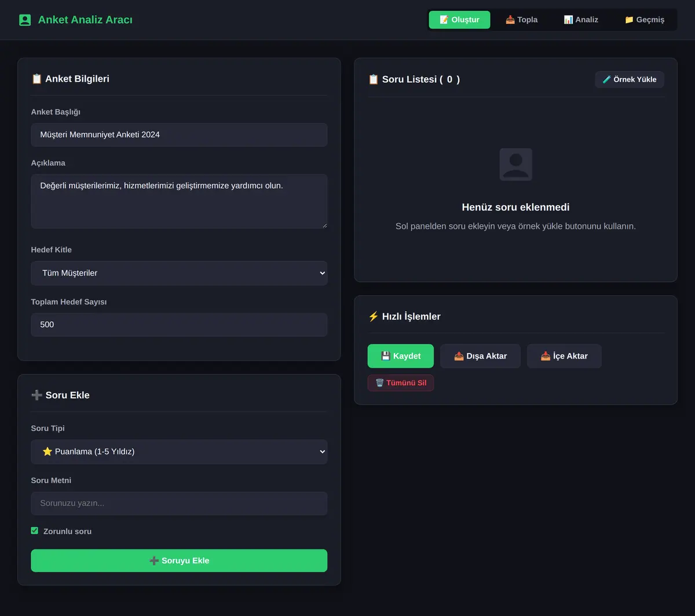Screen dimensions: 695x616
Task: Click the Dışa Aktar export button
Action: [480, 356]
